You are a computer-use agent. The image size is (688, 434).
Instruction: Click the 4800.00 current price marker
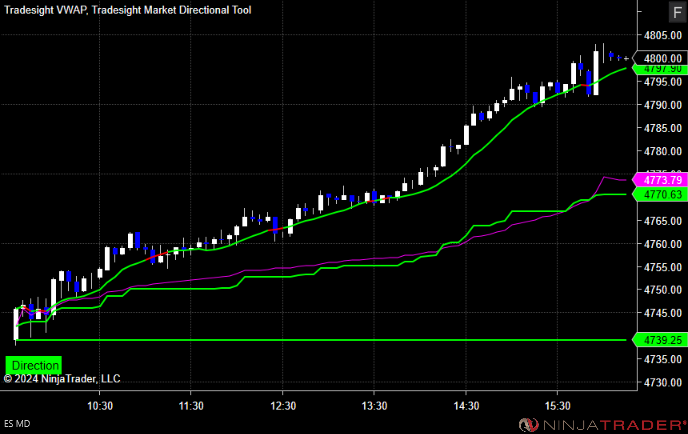pos(660,58)
